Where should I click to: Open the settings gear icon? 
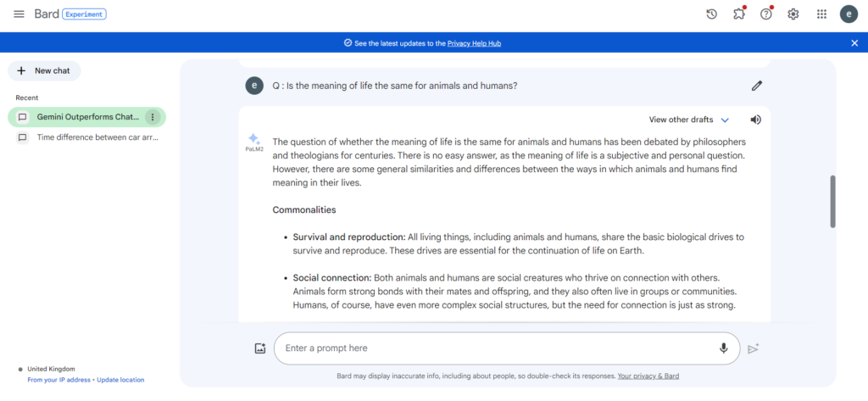pos(793,14)
